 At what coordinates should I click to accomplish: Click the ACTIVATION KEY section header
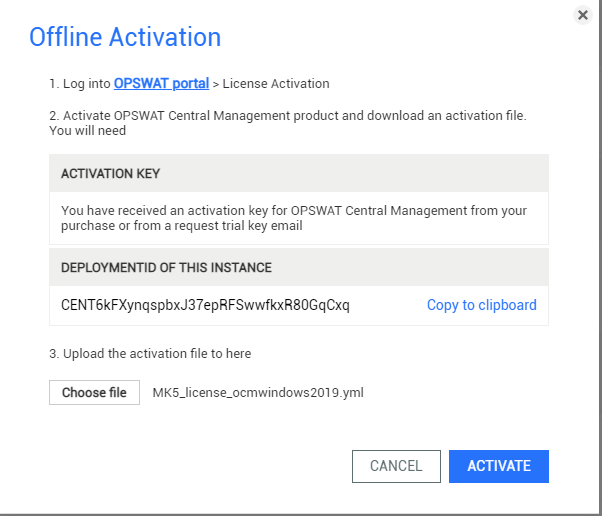pos(111,174)
